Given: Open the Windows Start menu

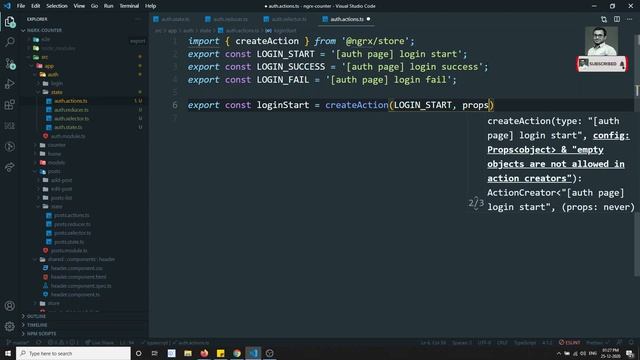Looking at the screenshot, I should pos(8,353).
